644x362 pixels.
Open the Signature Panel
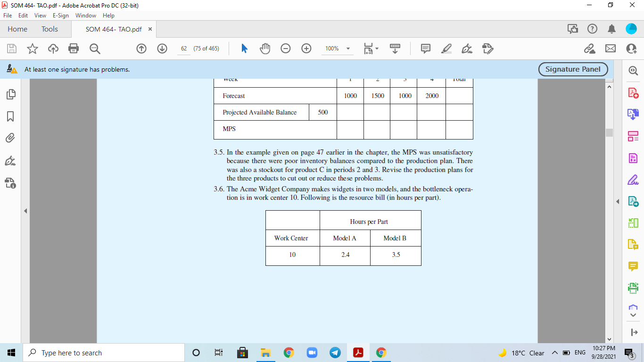coord(572,69)
